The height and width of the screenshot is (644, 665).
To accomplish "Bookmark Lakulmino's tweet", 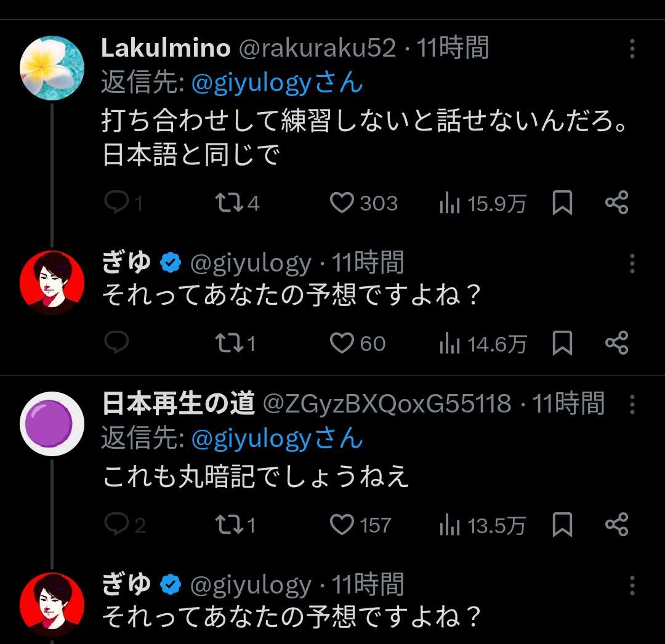I will (562, 203).
